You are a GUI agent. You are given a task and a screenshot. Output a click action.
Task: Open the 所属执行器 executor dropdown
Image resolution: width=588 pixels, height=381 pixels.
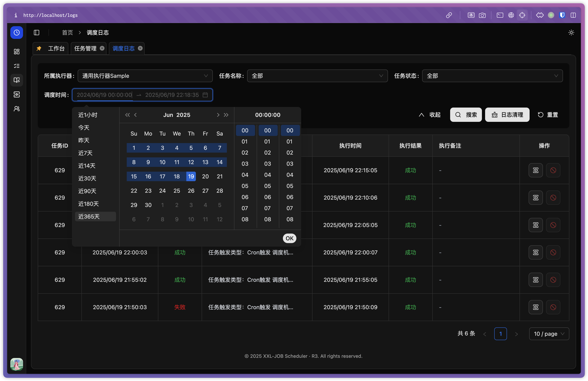coord(145,76)
